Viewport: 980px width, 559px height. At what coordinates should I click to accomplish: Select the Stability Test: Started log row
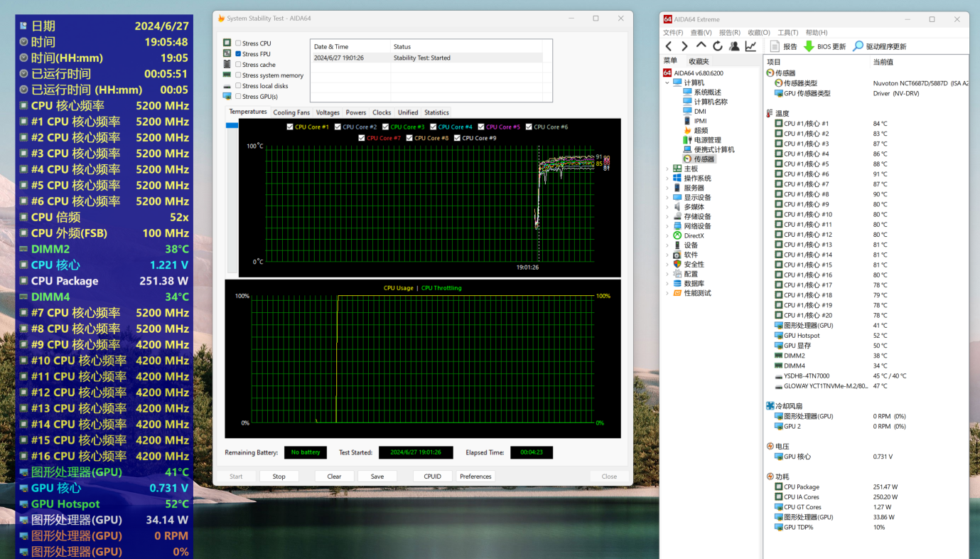click(426, 58)
